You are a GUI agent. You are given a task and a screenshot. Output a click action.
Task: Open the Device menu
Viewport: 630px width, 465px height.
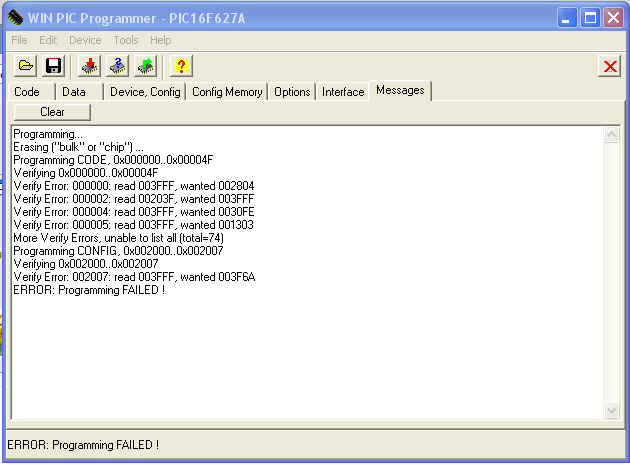[85, 40]
